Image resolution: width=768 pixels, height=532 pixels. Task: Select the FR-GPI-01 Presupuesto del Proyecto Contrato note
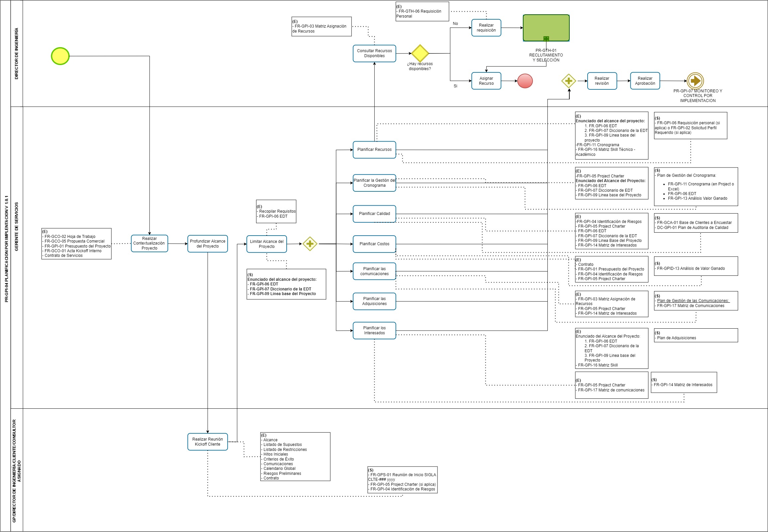[612, 270]
